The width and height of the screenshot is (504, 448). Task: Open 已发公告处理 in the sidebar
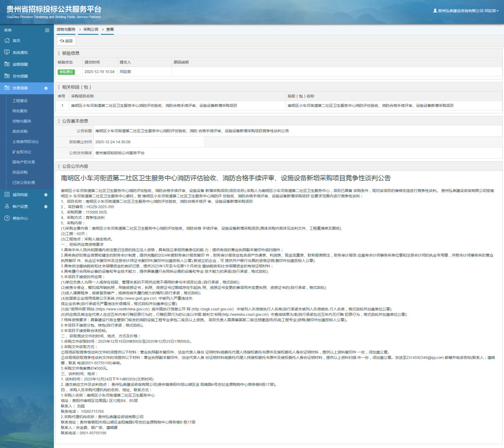(x=24, y=183)
